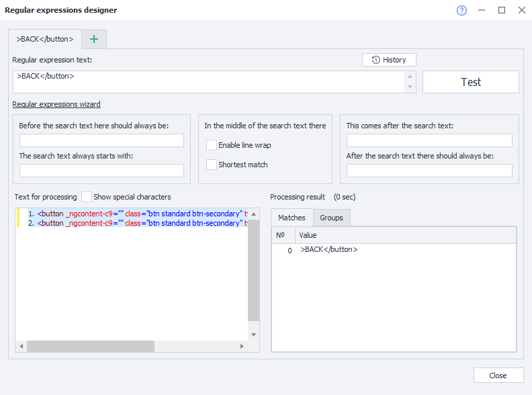
Task: Add a new regex tab with plus icon
Action: (x=94, y=39)
